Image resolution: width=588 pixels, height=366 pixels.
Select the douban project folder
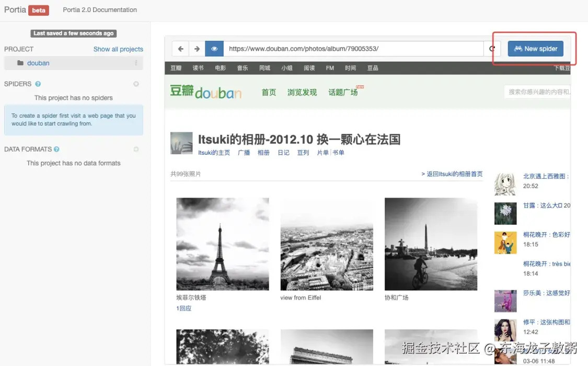[x=74, y=63]
